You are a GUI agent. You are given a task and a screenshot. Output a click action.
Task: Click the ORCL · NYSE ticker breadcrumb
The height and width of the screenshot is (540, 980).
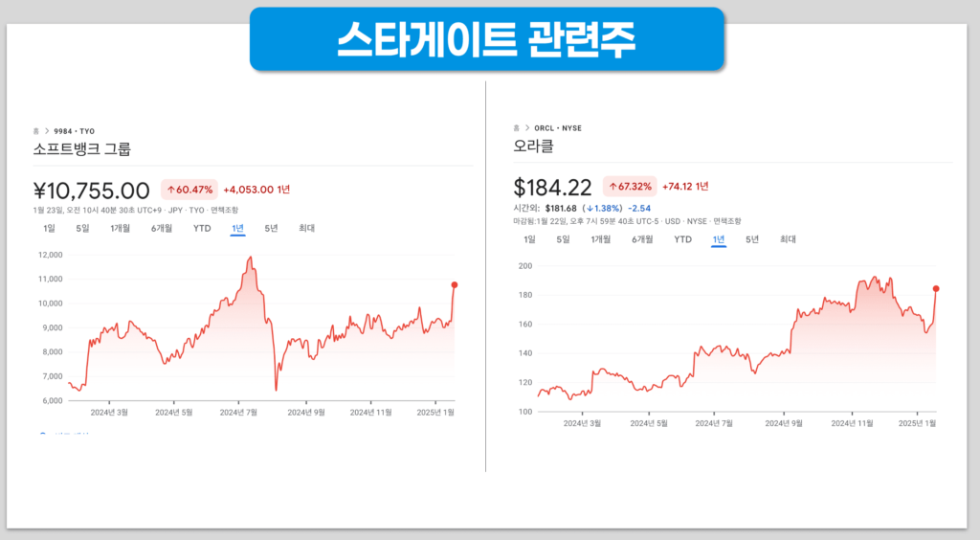[x=558, y=128]
